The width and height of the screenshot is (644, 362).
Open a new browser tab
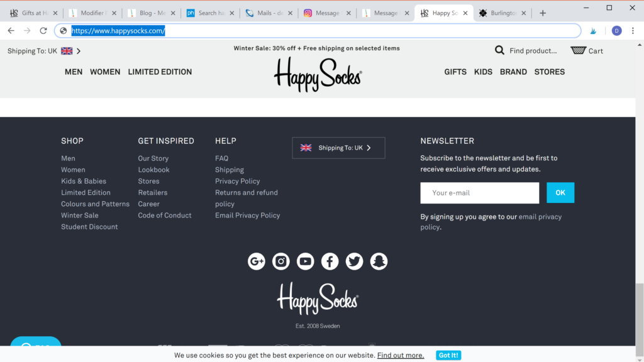point(543,13)
